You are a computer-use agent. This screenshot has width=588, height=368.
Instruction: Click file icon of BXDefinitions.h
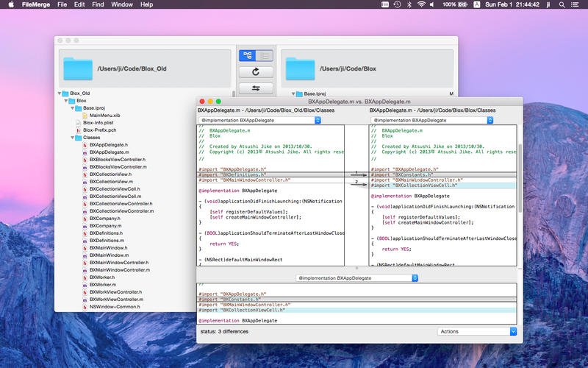tap(85, 233)
